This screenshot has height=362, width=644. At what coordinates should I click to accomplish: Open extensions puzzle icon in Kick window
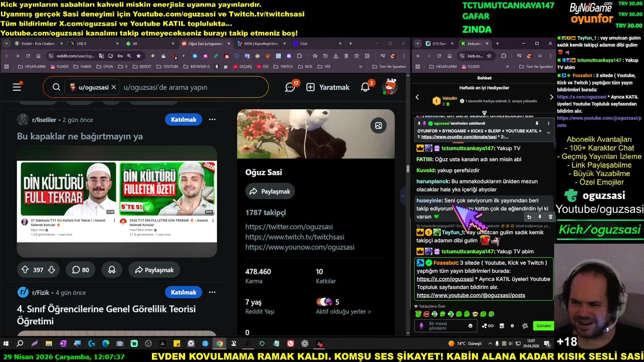[503, 56]
